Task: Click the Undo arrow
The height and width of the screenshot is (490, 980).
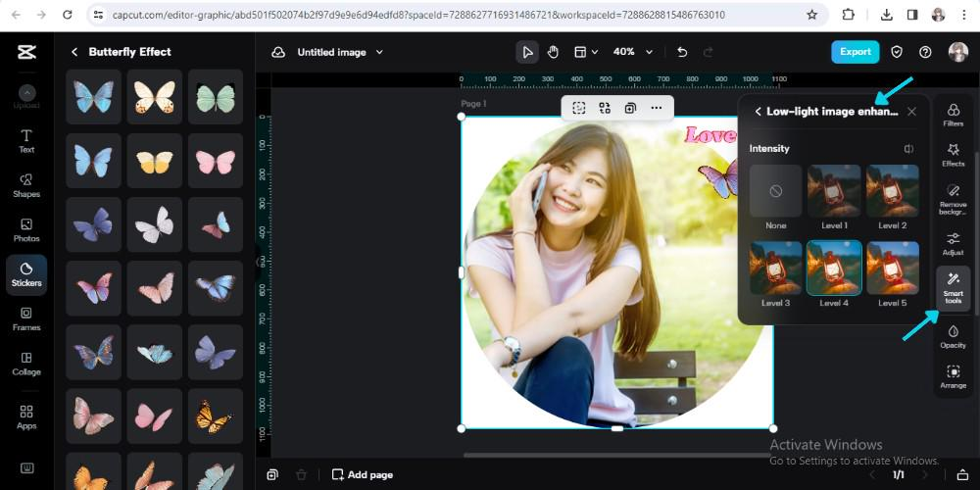Action: (x=682, y=52)
